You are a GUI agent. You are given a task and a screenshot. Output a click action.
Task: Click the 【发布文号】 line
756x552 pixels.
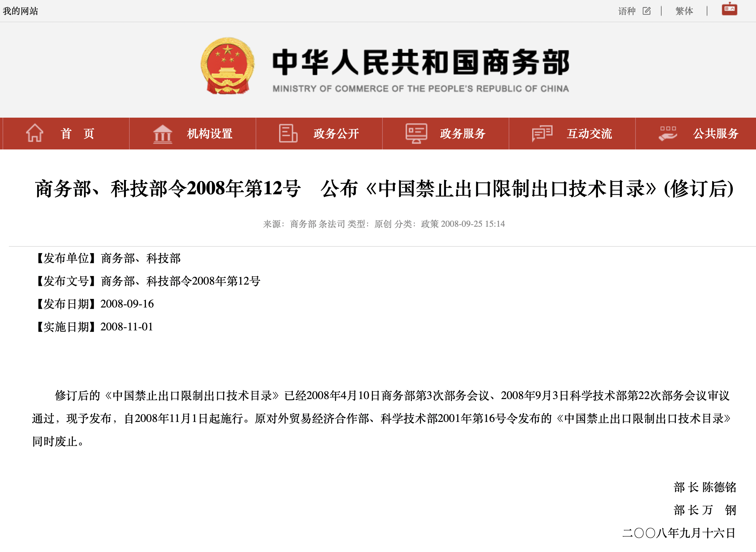click(146, 281)
